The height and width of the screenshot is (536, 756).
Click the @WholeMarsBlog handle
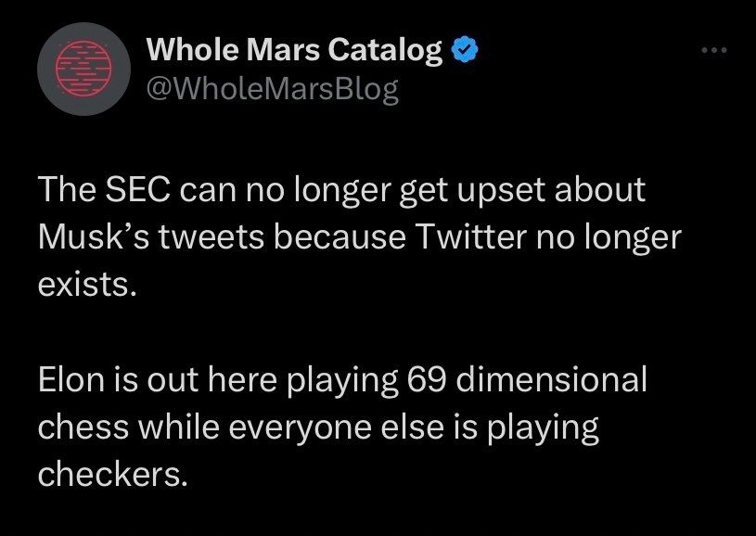point(273,90)
